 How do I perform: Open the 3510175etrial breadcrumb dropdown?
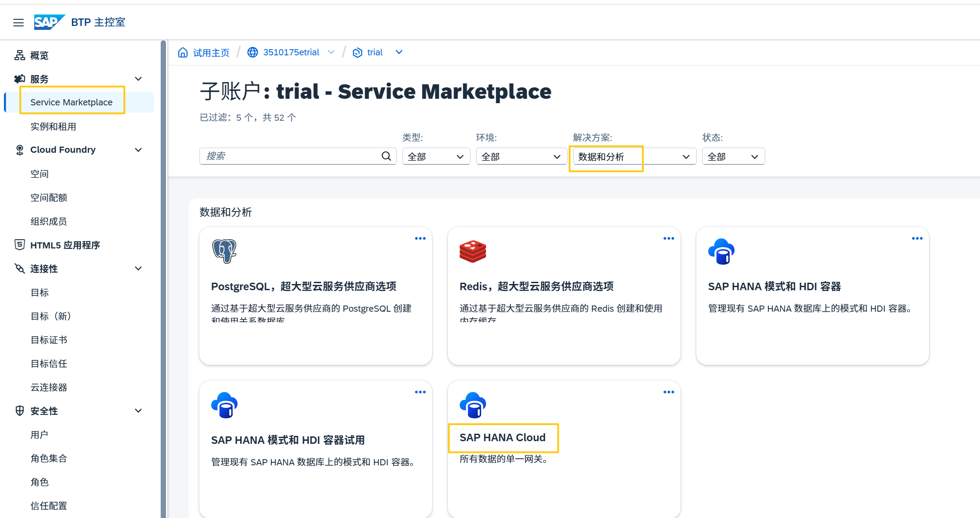coord(331,53)
